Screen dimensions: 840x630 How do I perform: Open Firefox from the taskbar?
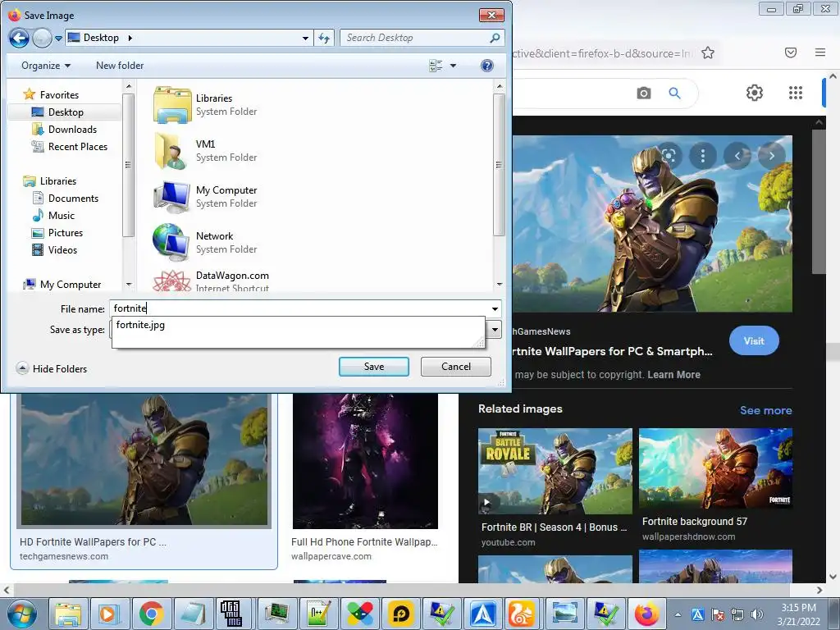(646, 614)
